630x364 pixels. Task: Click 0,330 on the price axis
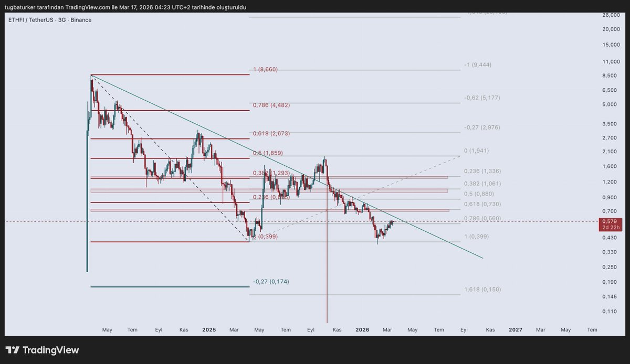611,252
